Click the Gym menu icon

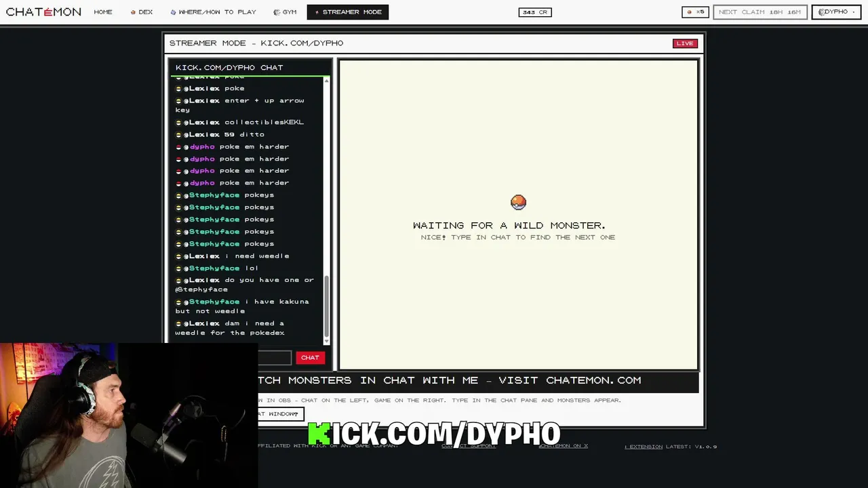277,12
